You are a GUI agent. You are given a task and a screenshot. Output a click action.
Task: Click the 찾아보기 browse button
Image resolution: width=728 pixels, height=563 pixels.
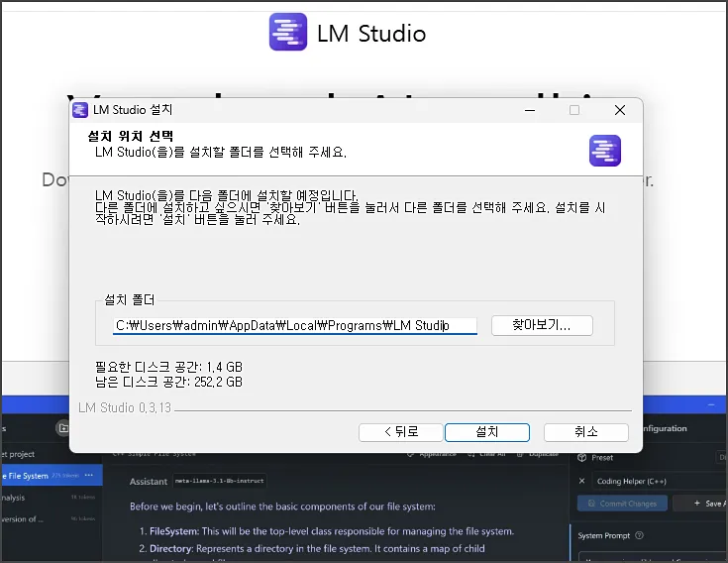pyautogui.click(x=542, y=325)
